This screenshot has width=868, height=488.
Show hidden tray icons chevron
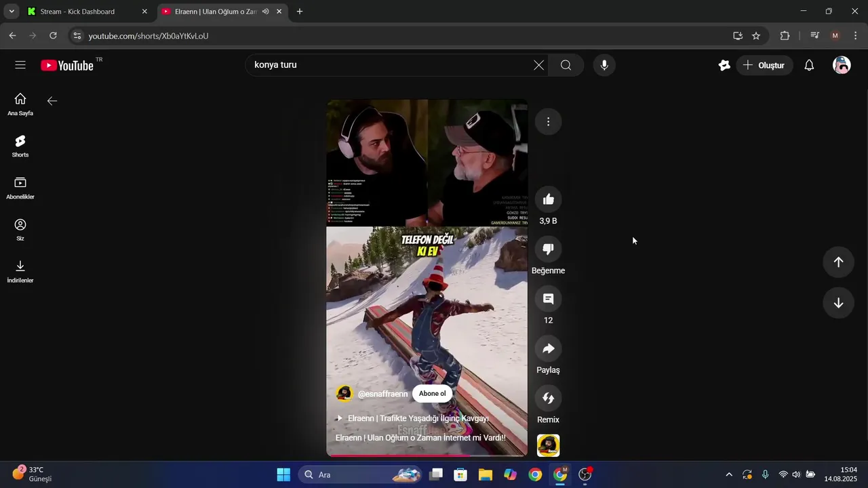729,474
